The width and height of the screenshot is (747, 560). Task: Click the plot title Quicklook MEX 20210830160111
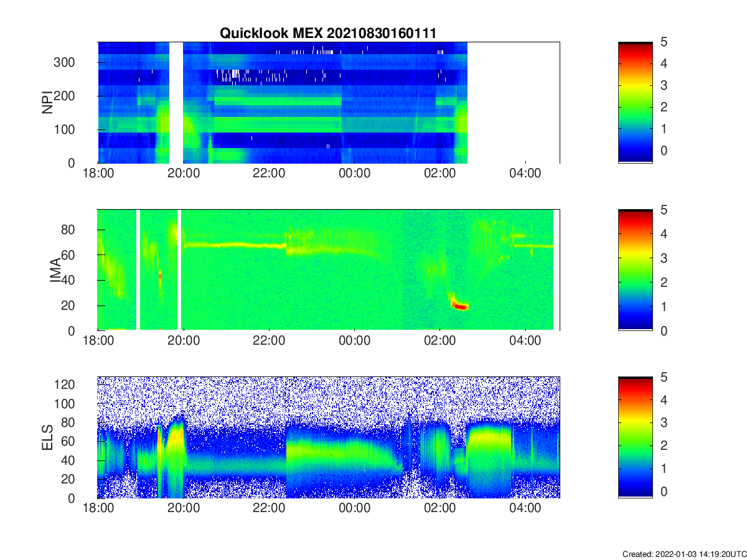click(328, 34)
